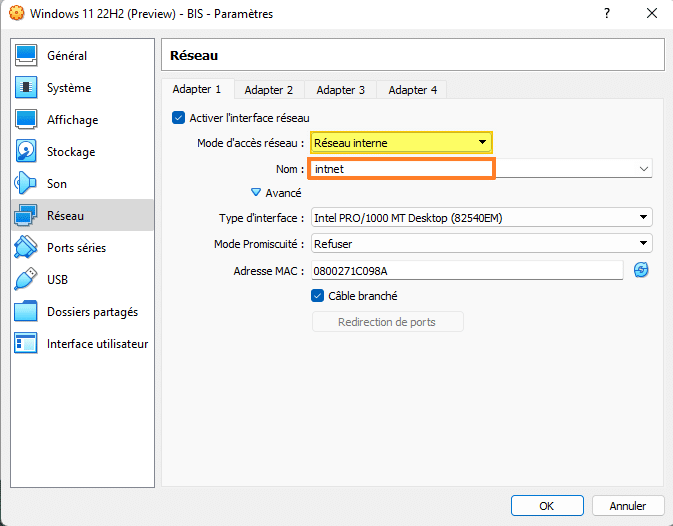This screenshot has width=673, height=526.
Task: Open the USB plug icon
Action: click(x=27, y=280)
